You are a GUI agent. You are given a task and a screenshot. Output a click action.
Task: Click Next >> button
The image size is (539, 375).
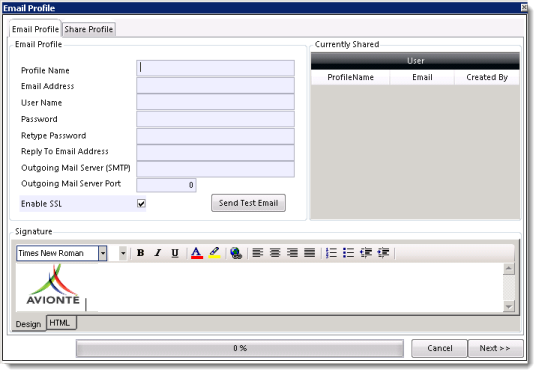[495, 348]
